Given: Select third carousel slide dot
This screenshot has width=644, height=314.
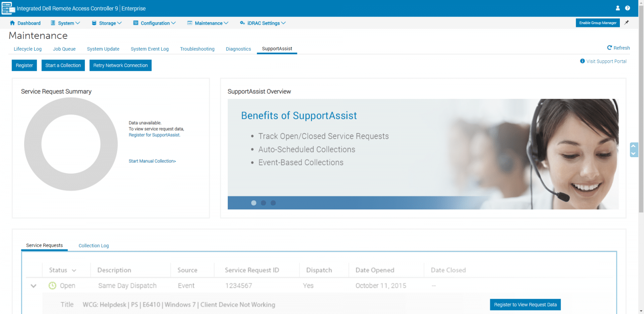Looking at the screenshot, I should pos(273,203).
